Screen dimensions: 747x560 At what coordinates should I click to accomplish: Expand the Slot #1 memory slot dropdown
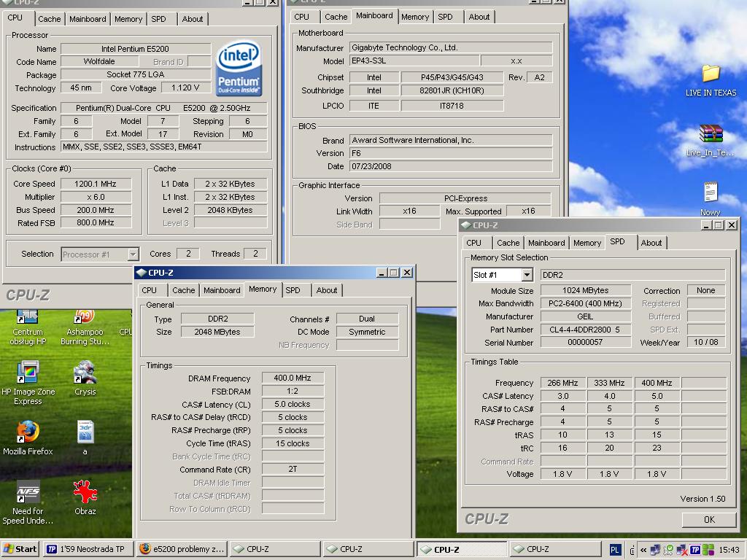point(527,275)
